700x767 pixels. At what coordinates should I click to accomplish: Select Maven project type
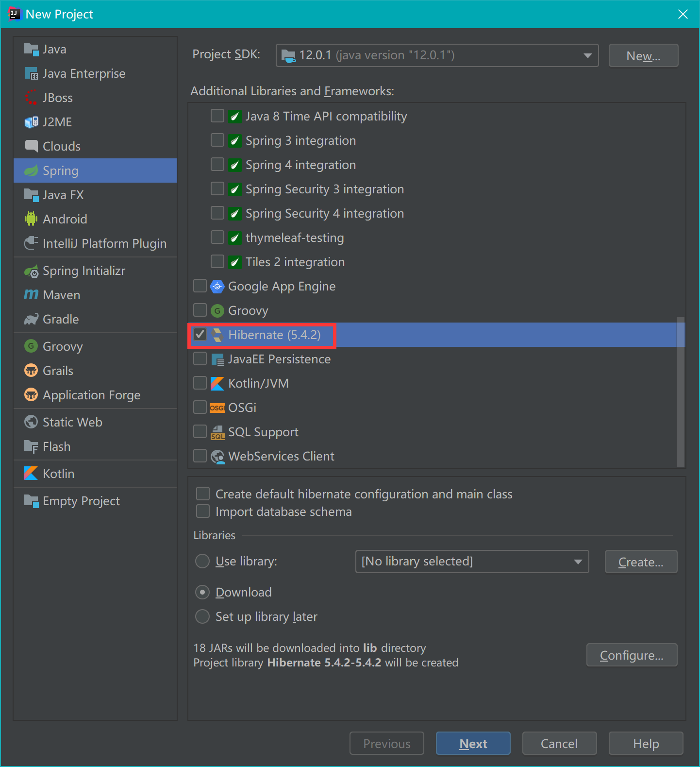point(95,295)
